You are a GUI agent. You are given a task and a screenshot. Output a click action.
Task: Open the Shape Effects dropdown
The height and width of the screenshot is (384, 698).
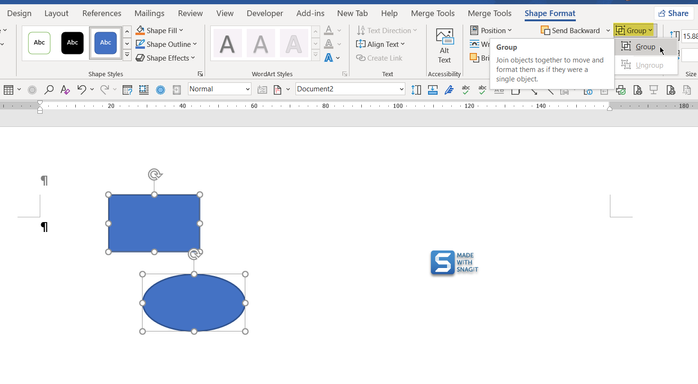(165, 58)
